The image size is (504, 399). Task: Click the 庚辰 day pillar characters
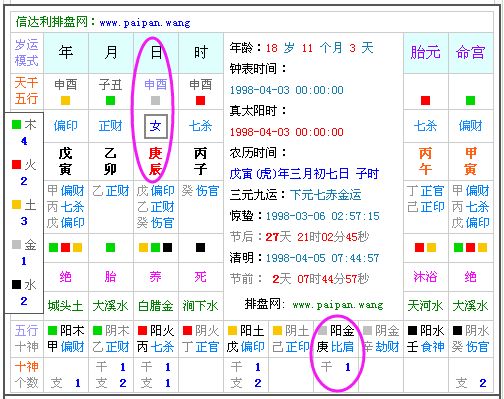[x=155, y=162]
